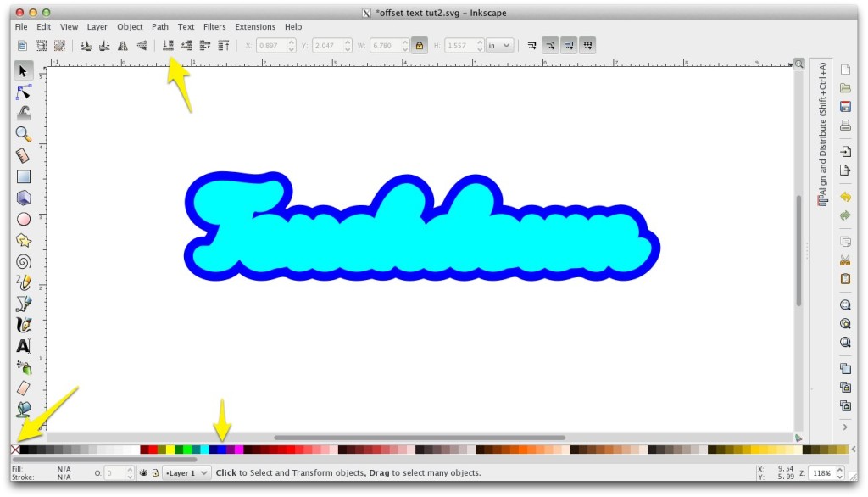Export the document as PNG
This screenshot has height=497, width=868.
(x=844, y=170)
